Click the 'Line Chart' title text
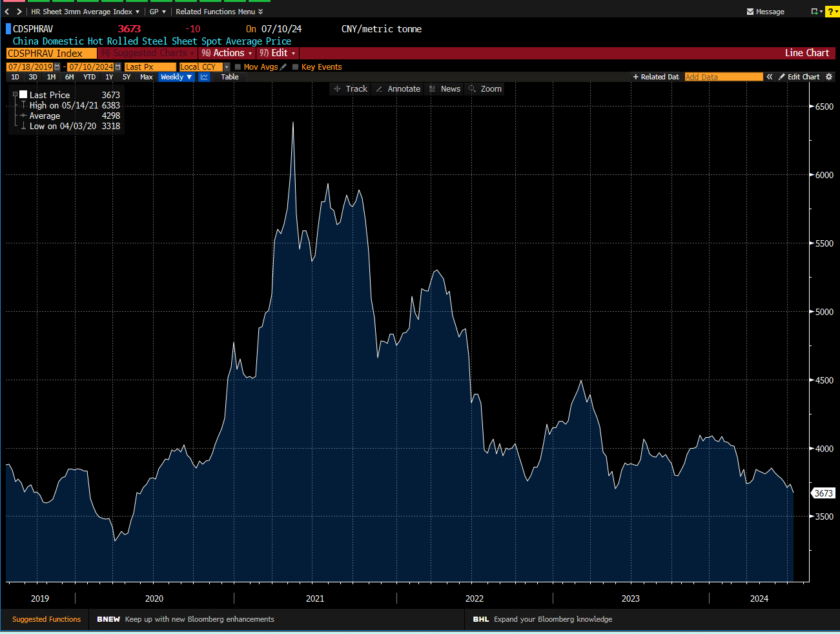This screenshot has width=840, height=634. (806, 53)
